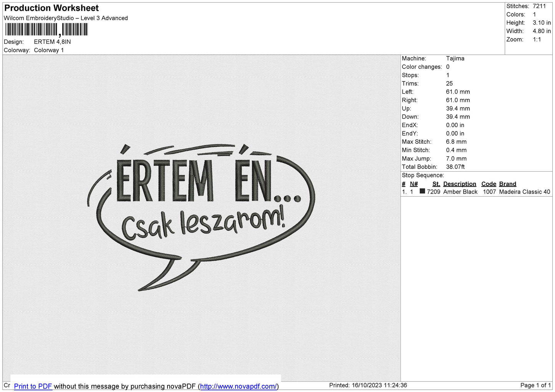Click the Right value '61.0 mm'
555x392 pixels.
click(458, 100)
